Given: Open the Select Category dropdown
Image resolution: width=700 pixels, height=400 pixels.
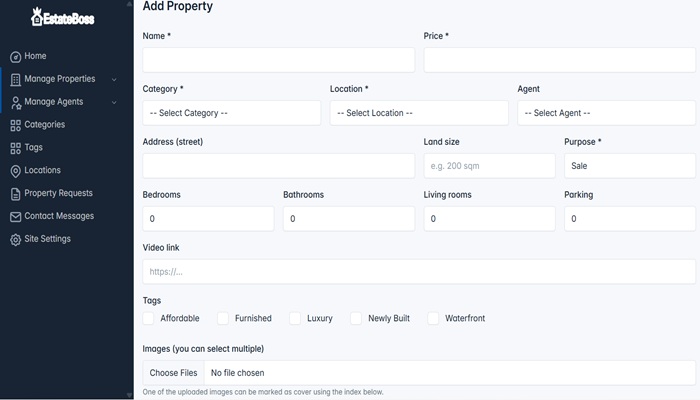Looking at the screenshot, I should click(x=232, y=113).
